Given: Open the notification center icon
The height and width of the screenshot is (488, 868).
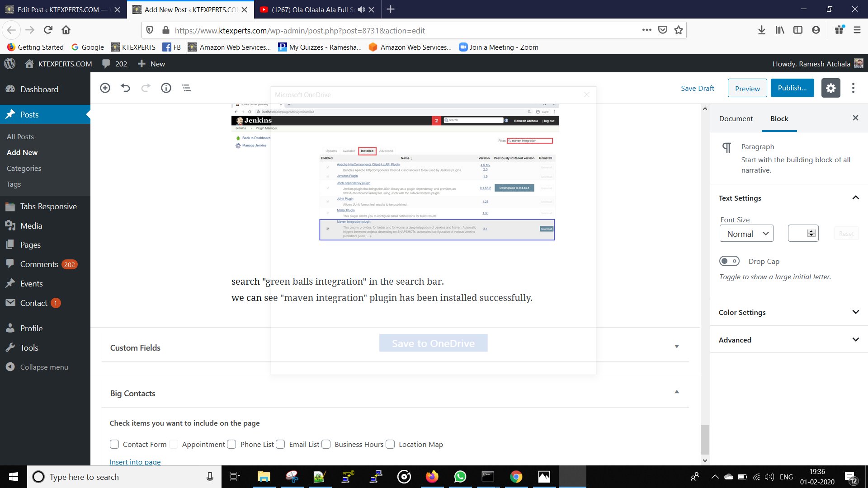Looking at the screenshot, I should click(851, 477).
